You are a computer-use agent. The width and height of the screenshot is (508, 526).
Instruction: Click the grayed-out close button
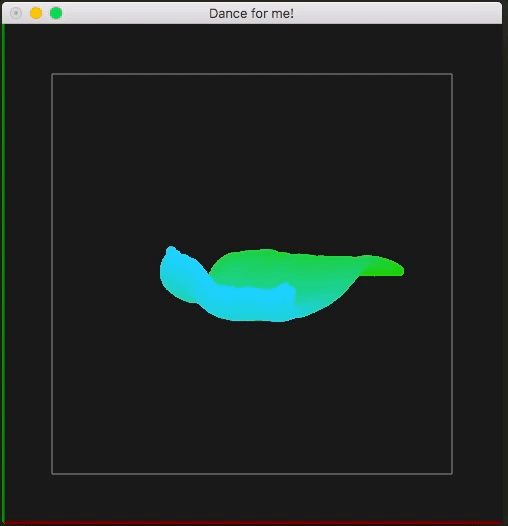pyautogui.click(x=16, y=13)
